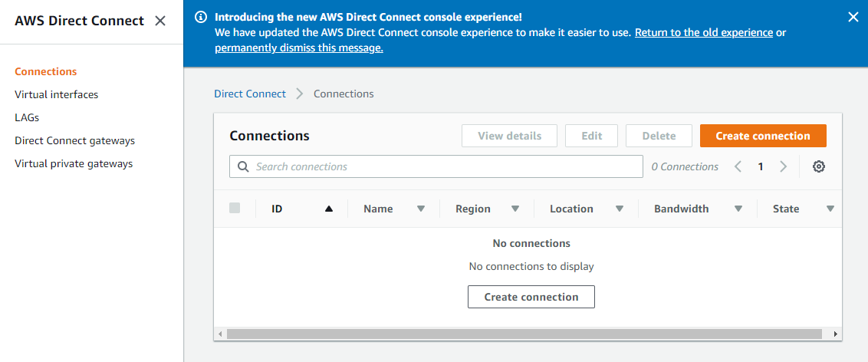Click page number 1 in pagination
This screenshot has width=868, height=362.
point(761,166)
